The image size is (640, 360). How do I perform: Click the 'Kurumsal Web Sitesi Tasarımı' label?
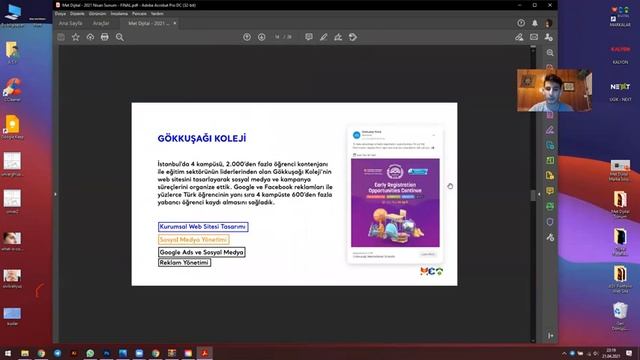tap(203, 227)
